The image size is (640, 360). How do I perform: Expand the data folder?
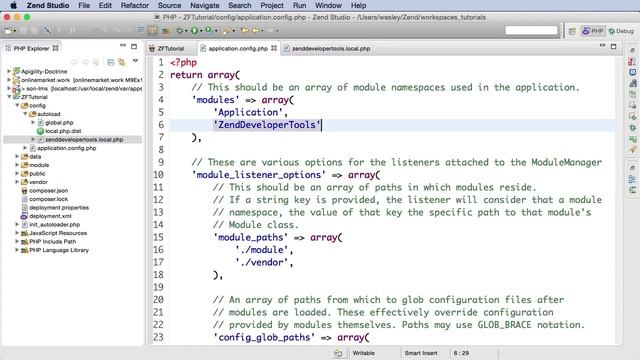[x=17, y=156]
